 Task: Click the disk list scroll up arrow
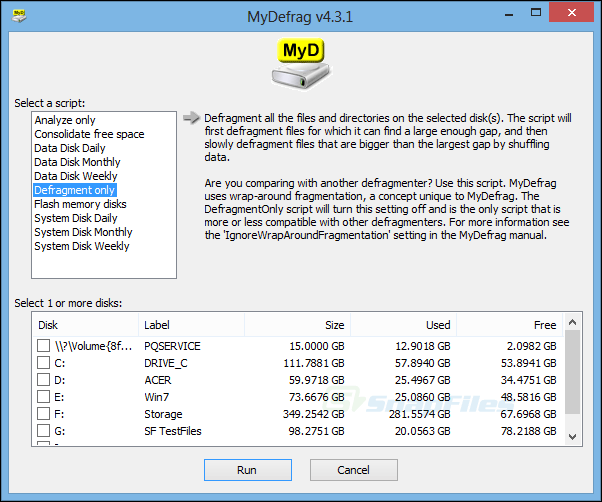(x=572, y=322)
